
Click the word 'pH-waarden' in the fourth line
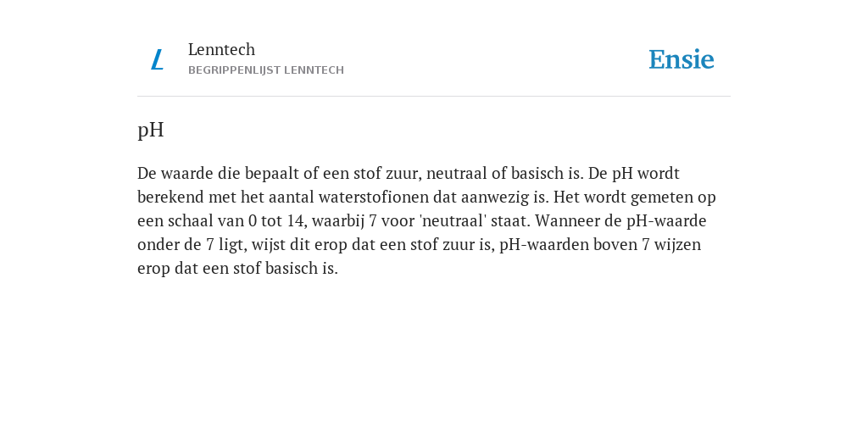pyautogui.click(x=543, y=245)
